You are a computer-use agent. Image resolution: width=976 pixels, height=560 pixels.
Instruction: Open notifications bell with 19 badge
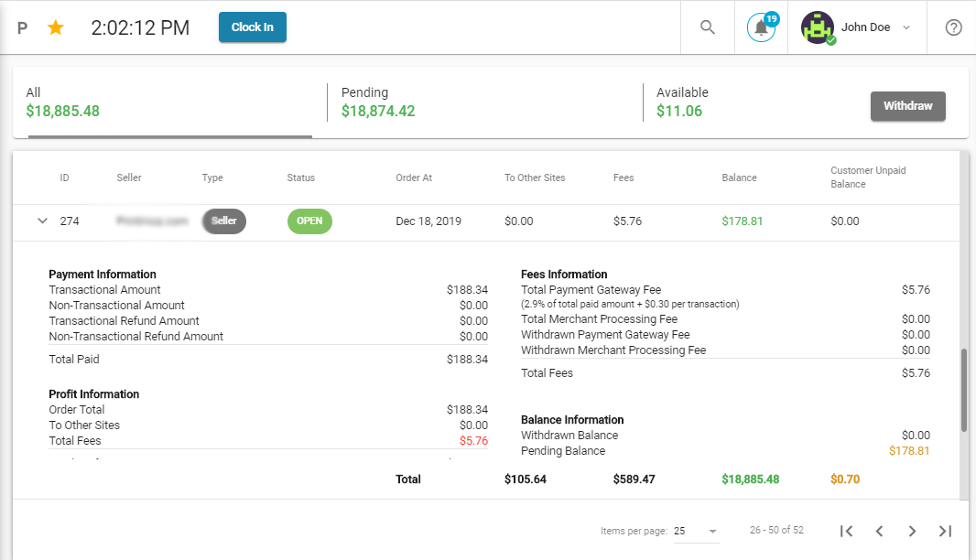pyautogui.click(x=761, y=27)
